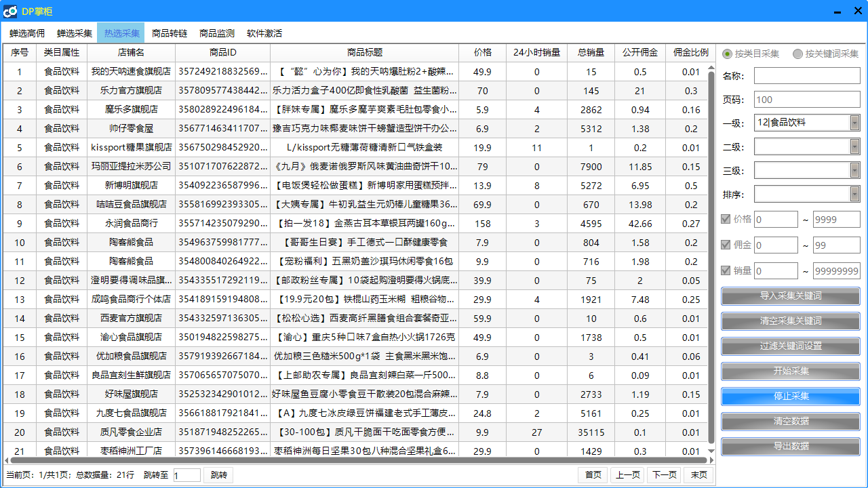Go to the 软件激活 tab
Screen dimensions: 868x488
click(264, 33)
